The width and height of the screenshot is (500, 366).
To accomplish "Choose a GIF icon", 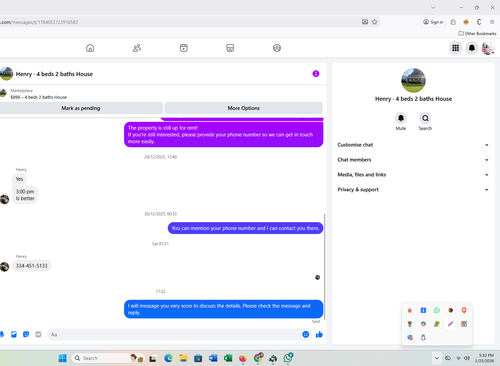I will coord(38,334).
